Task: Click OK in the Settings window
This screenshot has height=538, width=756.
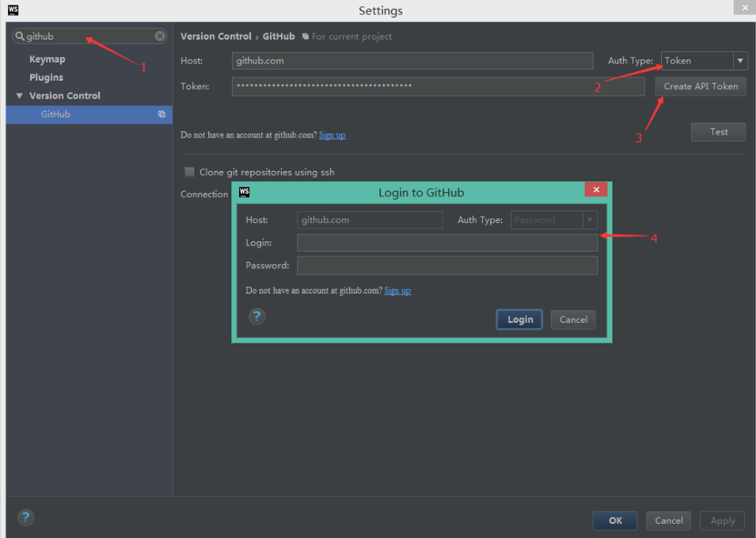Action: coord(615,521)
